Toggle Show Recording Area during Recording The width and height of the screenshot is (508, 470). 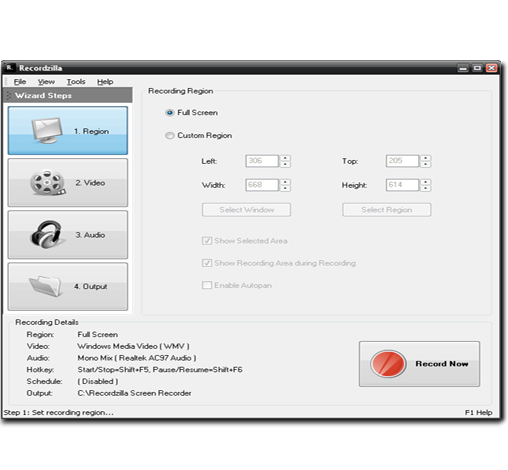coord(207,263)
